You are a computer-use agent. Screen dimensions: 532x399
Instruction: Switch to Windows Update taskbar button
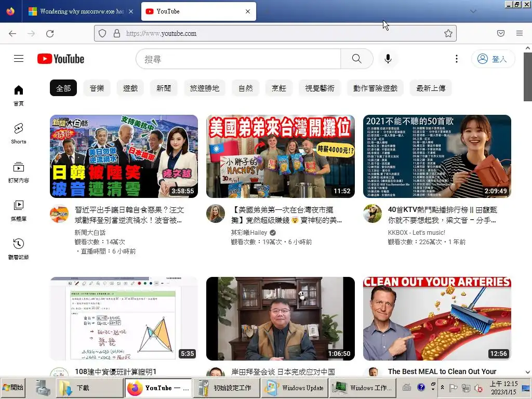(295, 388)
